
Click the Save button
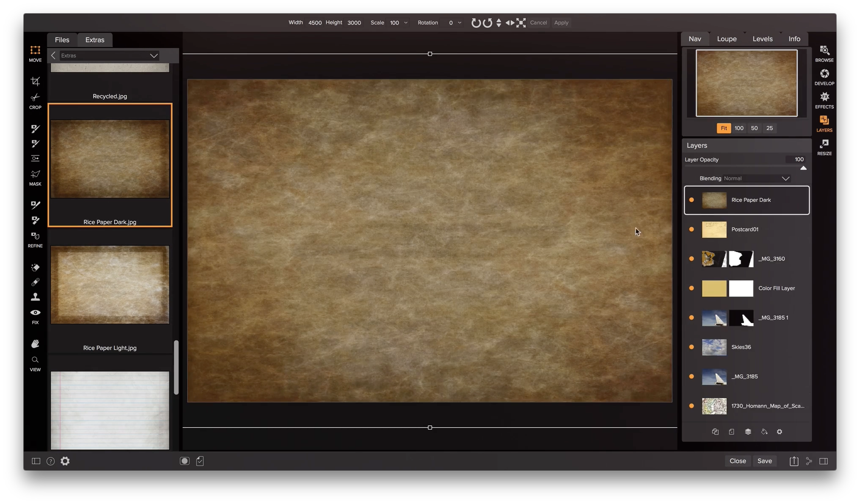pos(764,461)
